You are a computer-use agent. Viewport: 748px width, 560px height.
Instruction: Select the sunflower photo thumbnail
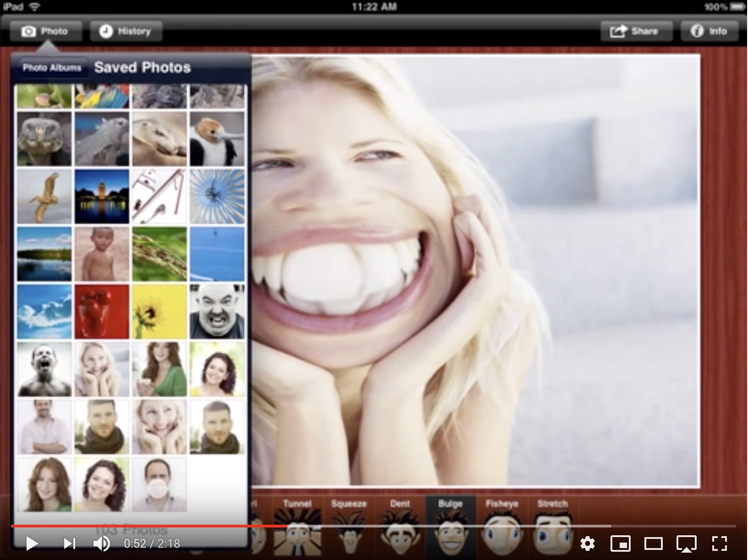(159, 312)
